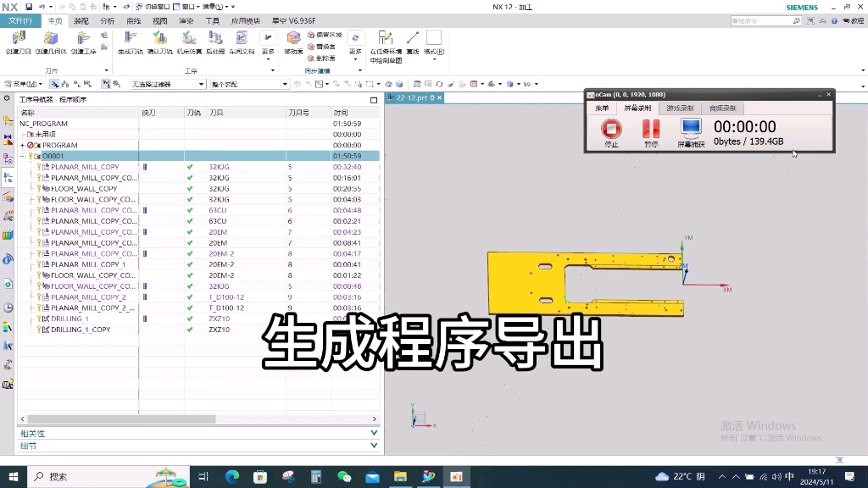
Task: Toggle the lamp icon beside O0001
Action: pos(32,156)
